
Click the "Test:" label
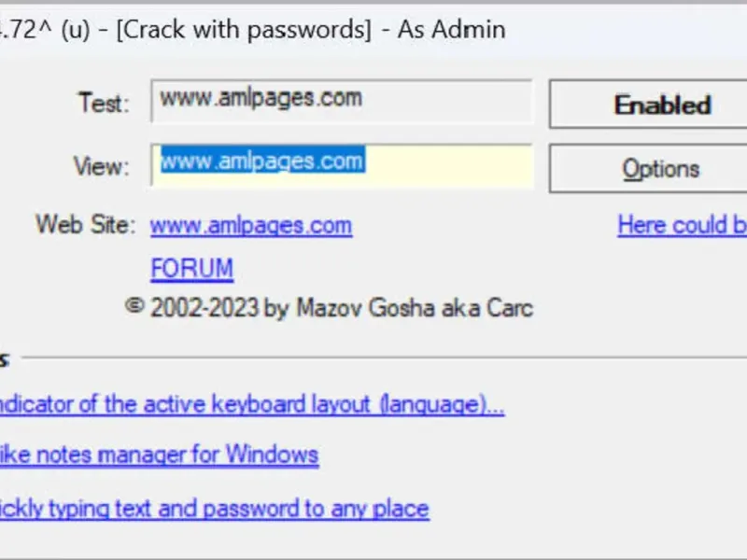pyautogui.click(x=104, y=104)
